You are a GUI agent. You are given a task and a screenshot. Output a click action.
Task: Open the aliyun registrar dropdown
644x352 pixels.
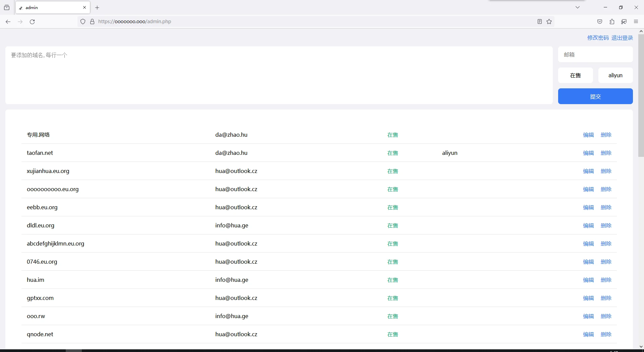[x=615, y=75]
